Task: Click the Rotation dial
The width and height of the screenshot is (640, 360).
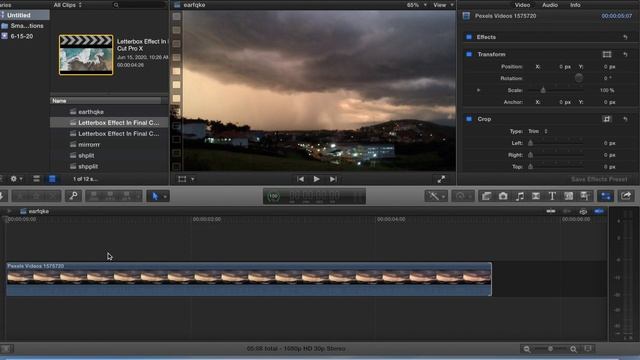Action: point(578,78)
